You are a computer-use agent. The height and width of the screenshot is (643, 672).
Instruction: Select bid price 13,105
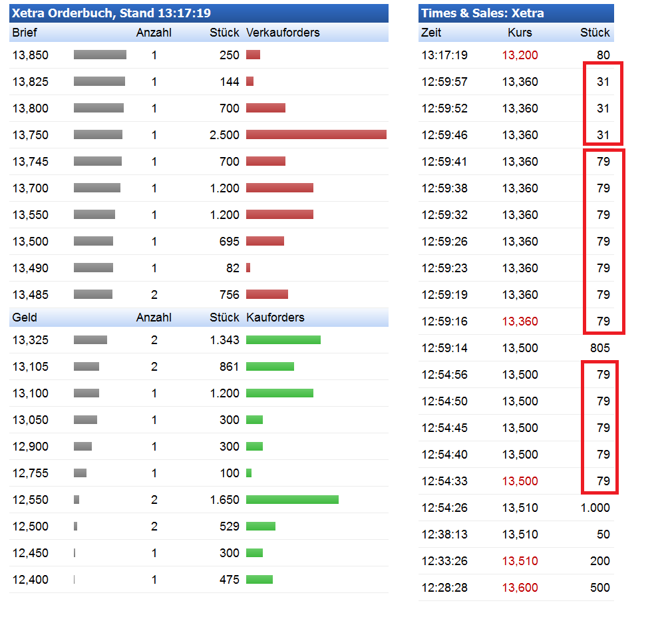[x=31, y=367]
